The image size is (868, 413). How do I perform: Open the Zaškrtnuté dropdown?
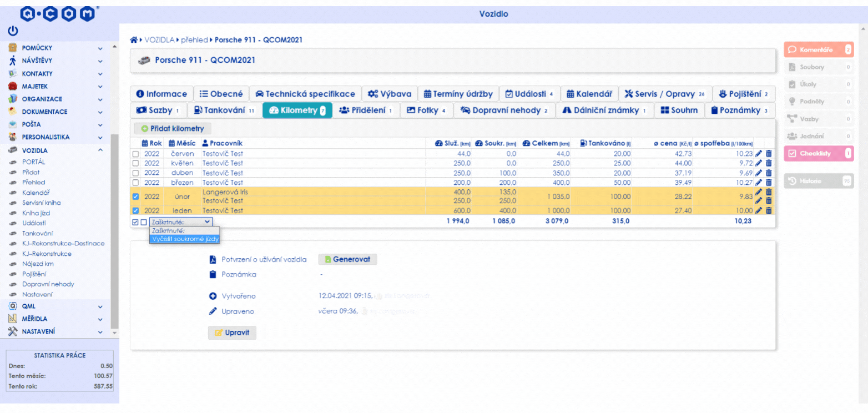181,221
